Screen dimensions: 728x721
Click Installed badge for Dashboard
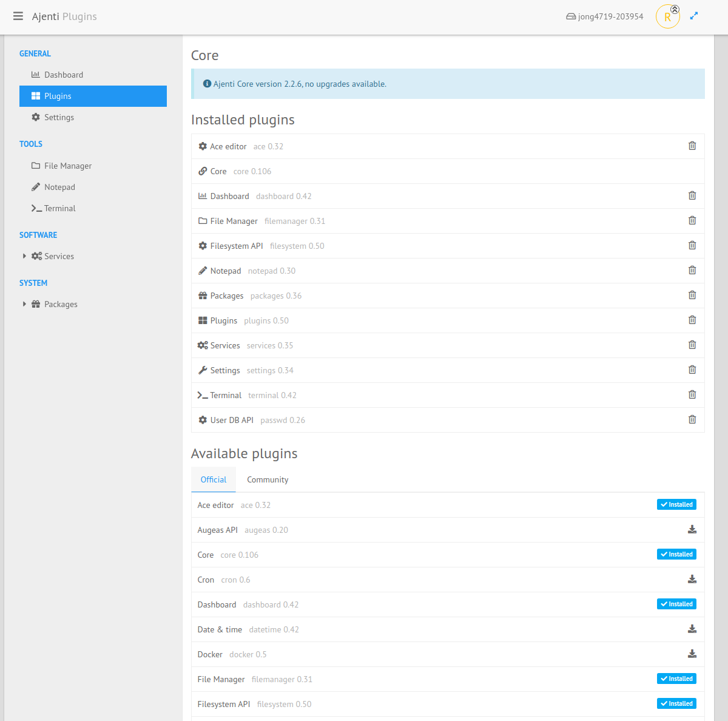tap(676, 604)
